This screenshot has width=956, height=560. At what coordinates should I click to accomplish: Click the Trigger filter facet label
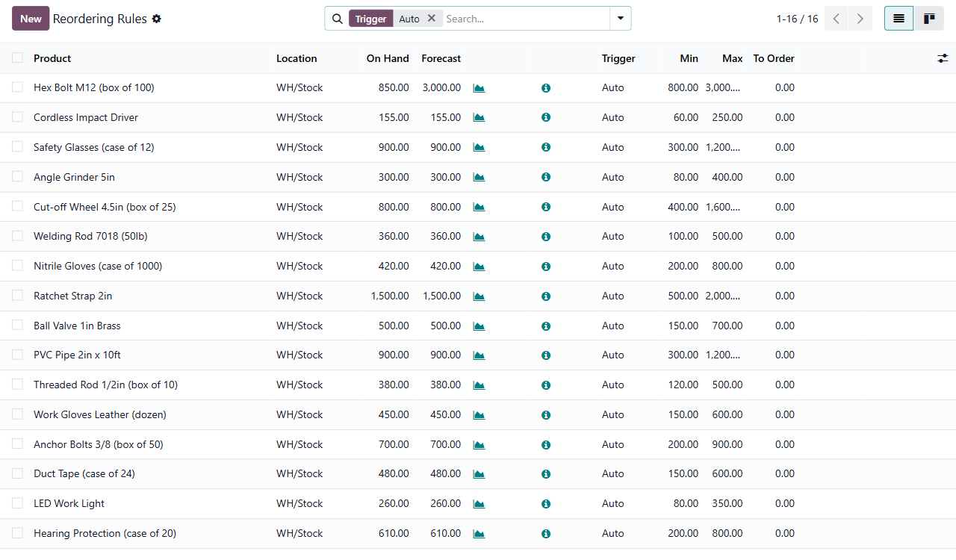pyautogui.click(x=371, y=19)
